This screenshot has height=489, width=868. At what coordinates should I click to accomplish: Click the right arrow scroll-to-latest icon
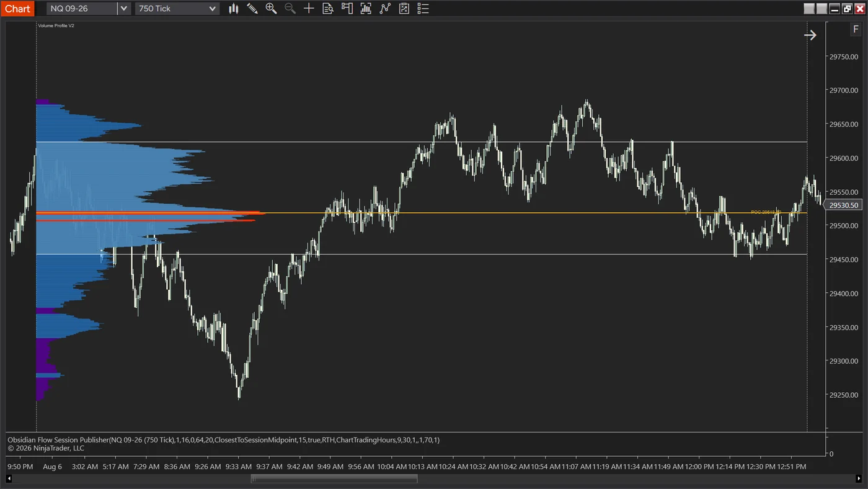(810, 35)
